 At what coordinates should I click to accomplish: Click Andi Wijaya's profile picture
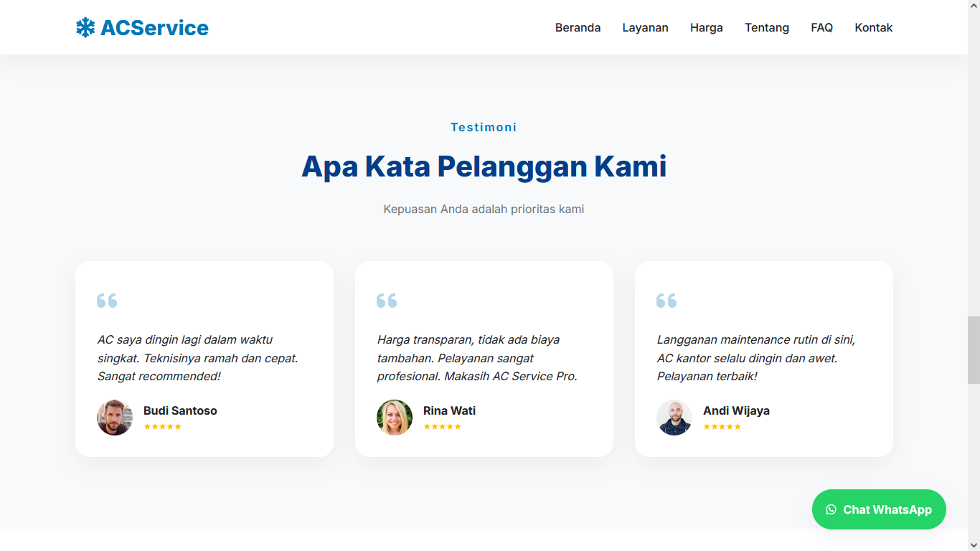click(x=674, y=418)
